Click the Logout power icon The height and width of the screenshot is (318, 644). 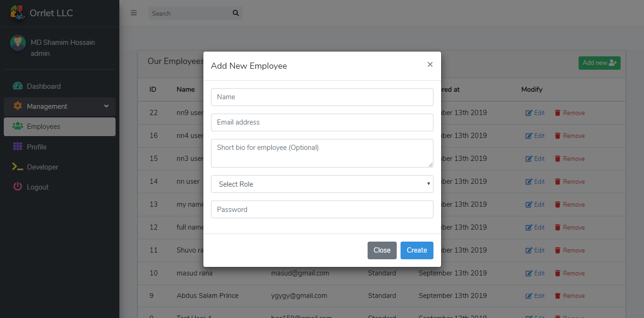[x=18, y=187]
